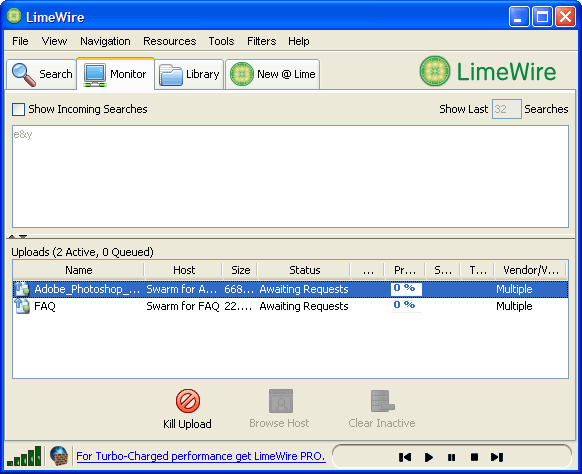Viewport: 582px width, 474px height.
Task: Click Awaiting Requests status of Adobe_Photoshop row
Action: point(304,289)
